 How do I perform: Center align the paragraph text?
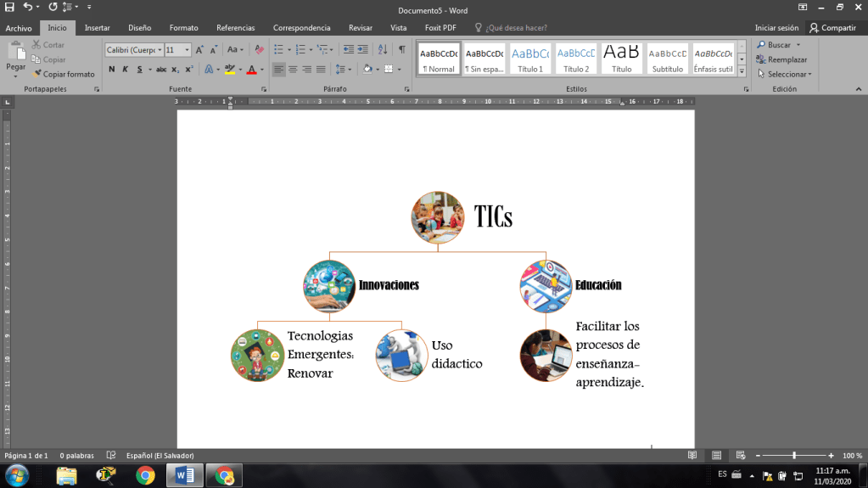click(294, 70)
